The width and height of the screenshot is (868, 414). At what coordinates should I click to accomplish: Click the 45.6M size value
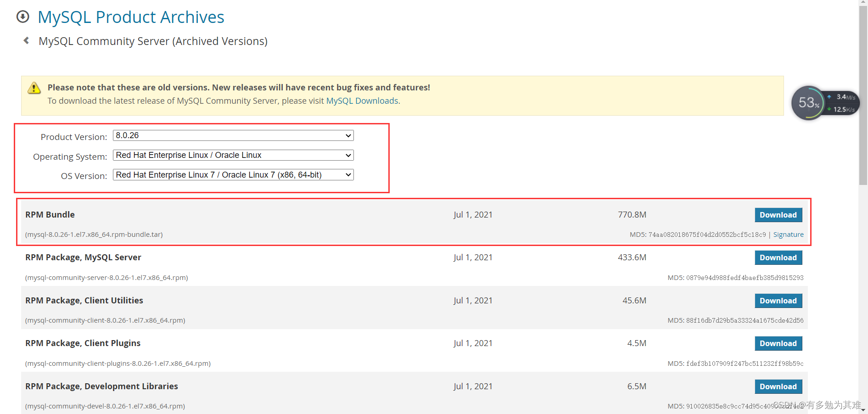pyautogui.click(x=634, y=300)
